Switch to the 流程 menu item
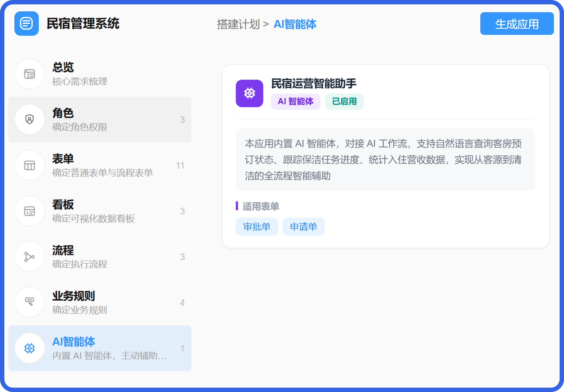Screen dimensions: 564x392 click(x=100, y=257)
